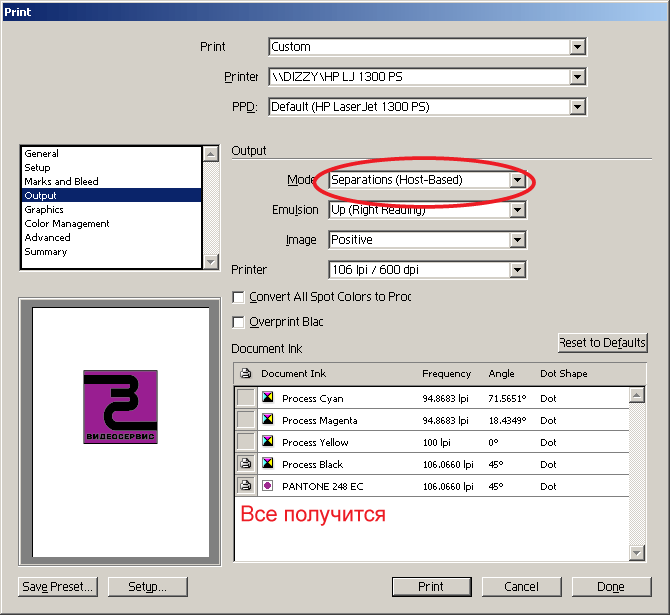This screenshot has width=670, height=615.
Task: Toggle printer icon for Process Black row
Action: click(246, 464)
